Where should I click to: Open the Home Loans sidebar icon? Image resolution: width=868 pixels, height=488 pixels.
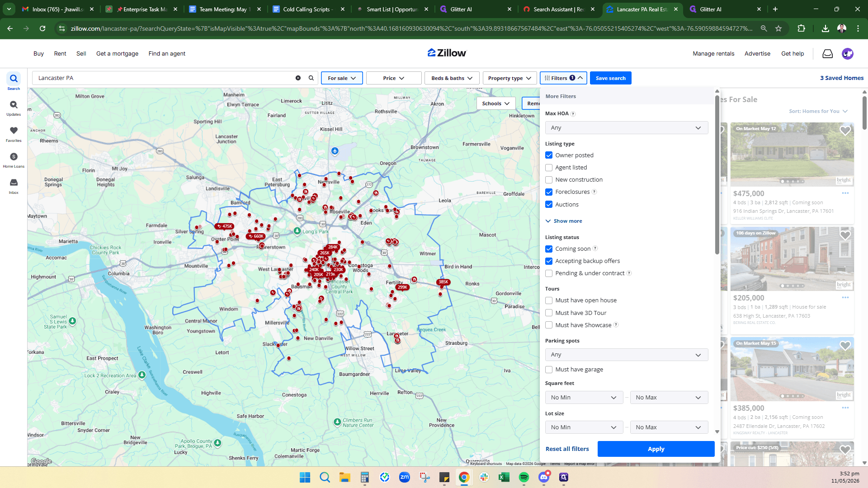[14, 160]
